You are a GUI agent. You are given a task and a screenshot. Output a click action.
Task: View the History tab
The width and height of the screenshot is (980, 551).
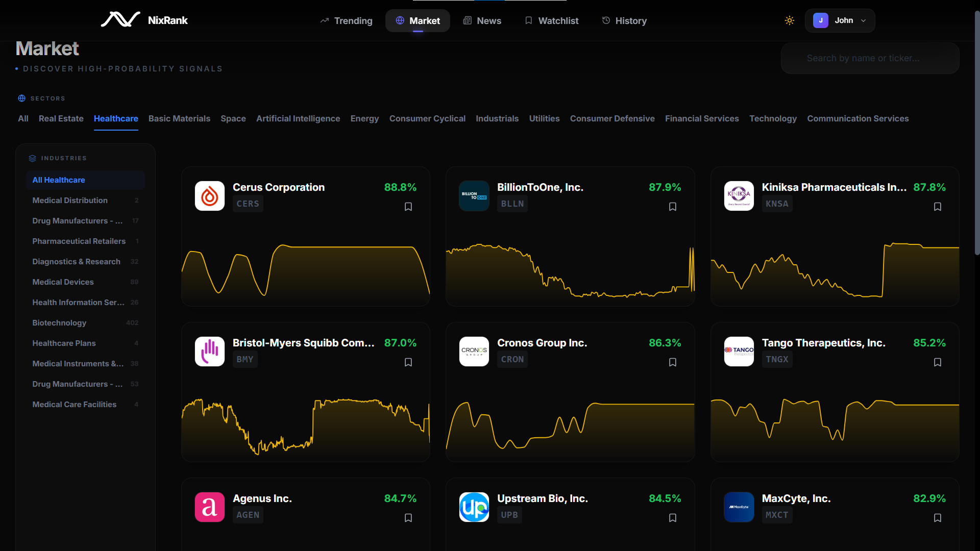pyautogui.click(x=624, y=20)
